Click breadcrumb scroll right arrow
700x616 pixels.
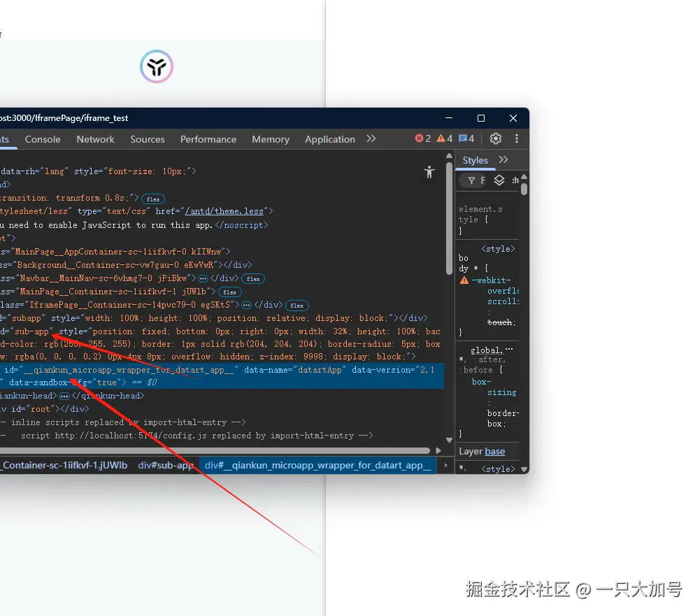(x=445, y=465)
